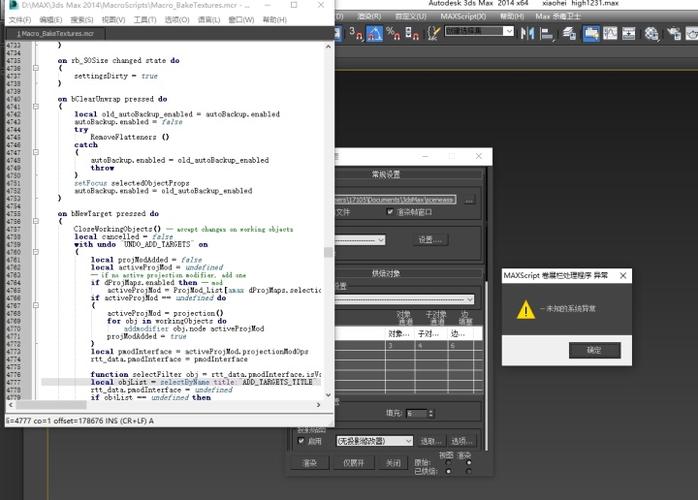
Task: Open the MAXScript(X) menu in 3ds Max
Action: pos(463,17)
